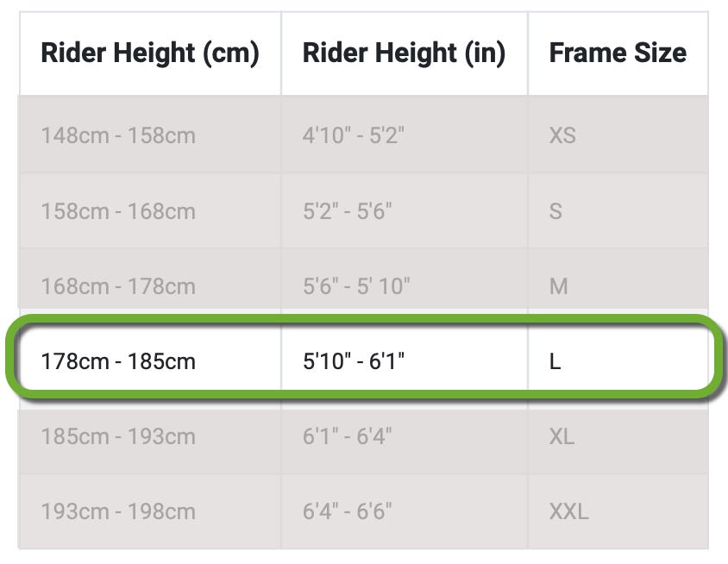728x564 pixels.
Task: Select the 185cm - 193cm cell
Action: pyautogui.click(x=118, y=436)
